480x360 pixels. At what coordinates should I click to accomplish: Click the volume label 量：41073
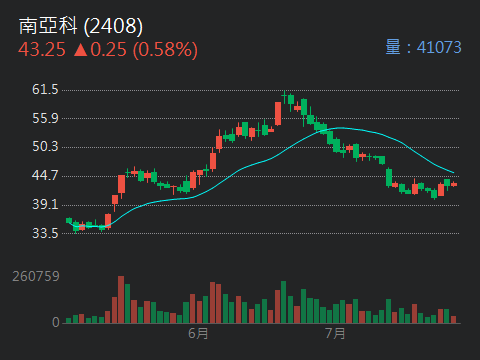point(423,47)
